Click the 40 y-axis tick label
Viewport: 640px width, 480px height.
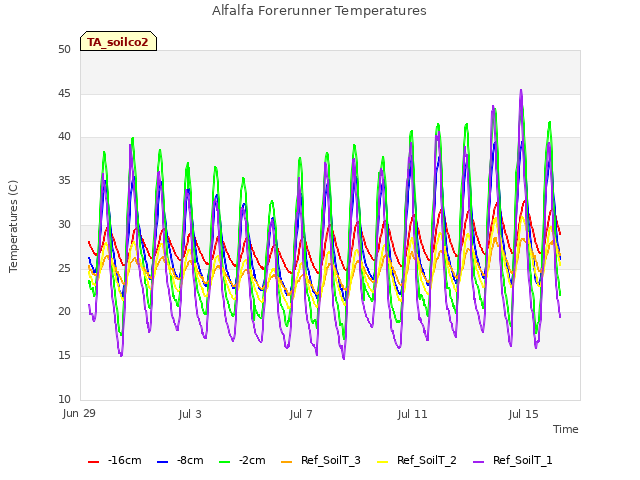(x=64, y=137)
